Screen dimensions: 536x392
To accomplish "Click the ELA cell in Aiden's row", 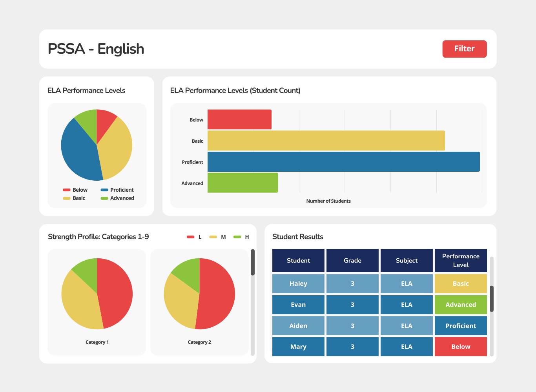I will 407,326.
